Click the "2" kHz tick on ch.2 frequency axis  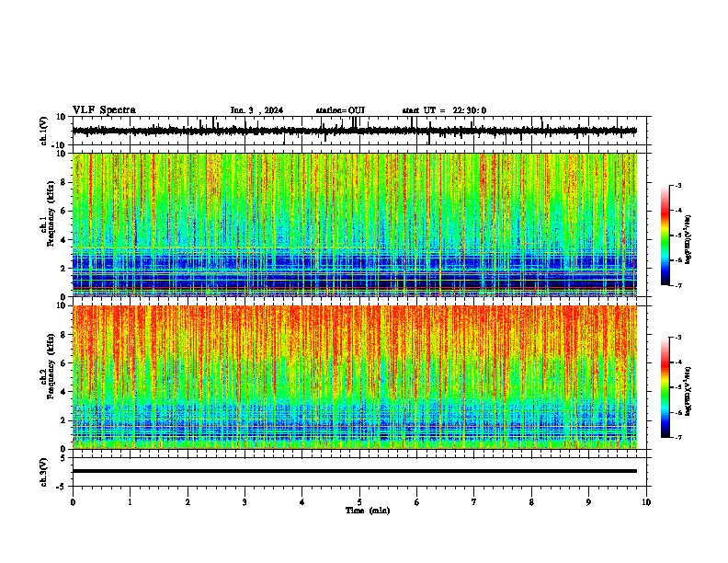tap(63, 420)
